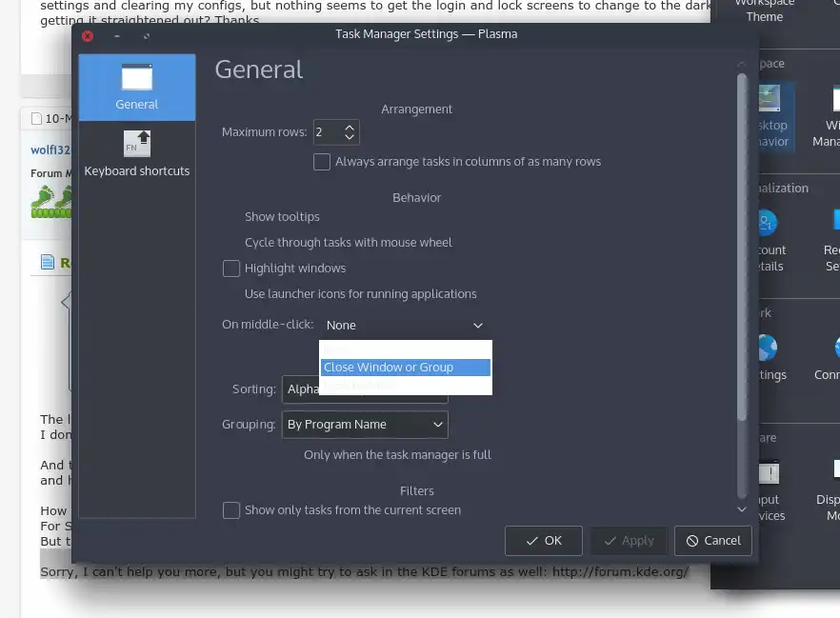Open Input Devices icon in System Settings
840x618 pixels.
[x=770, y=491]
